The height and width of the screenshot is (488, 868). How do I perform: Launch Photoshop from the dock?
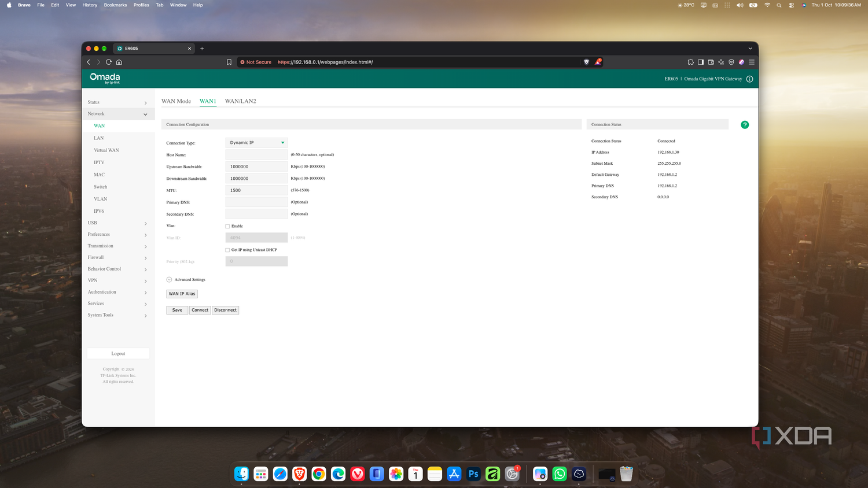pyautogui.click(x=473, y=474)
